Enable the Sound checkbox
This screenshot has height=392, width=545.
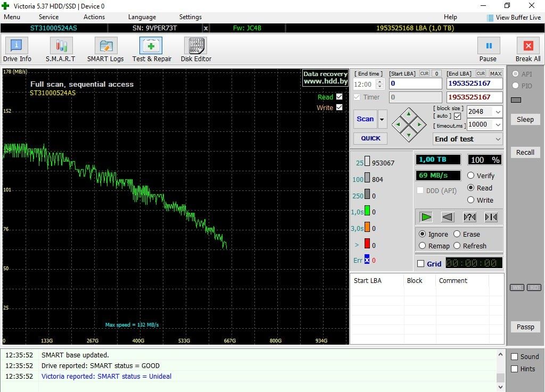(x=515, y=356)
